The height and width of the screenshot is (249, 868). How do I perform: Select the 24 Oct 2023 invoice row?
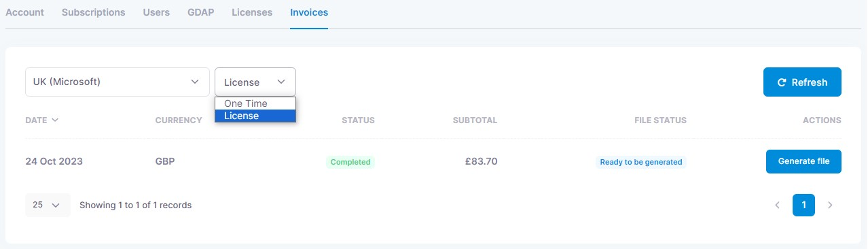[433, 162]
